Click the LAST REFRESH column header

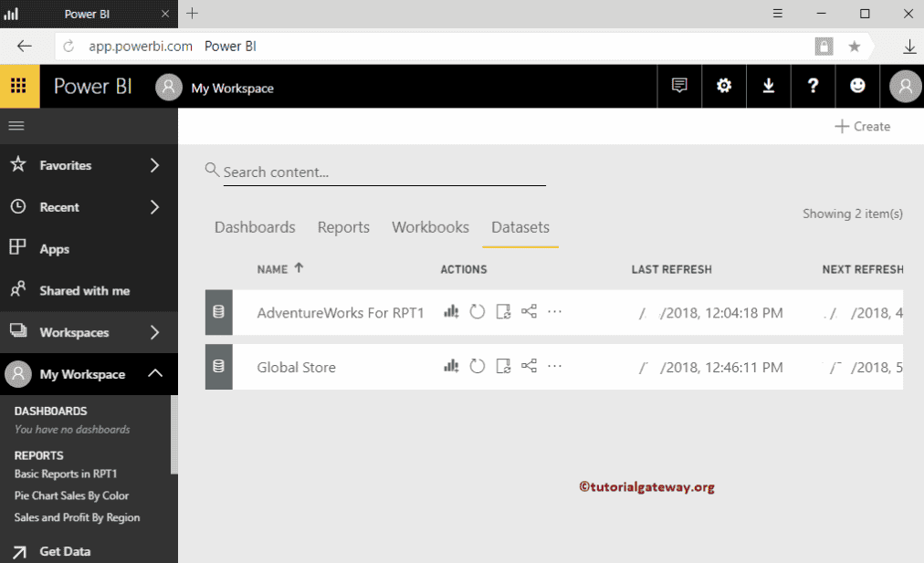click(x=672, y=270)
